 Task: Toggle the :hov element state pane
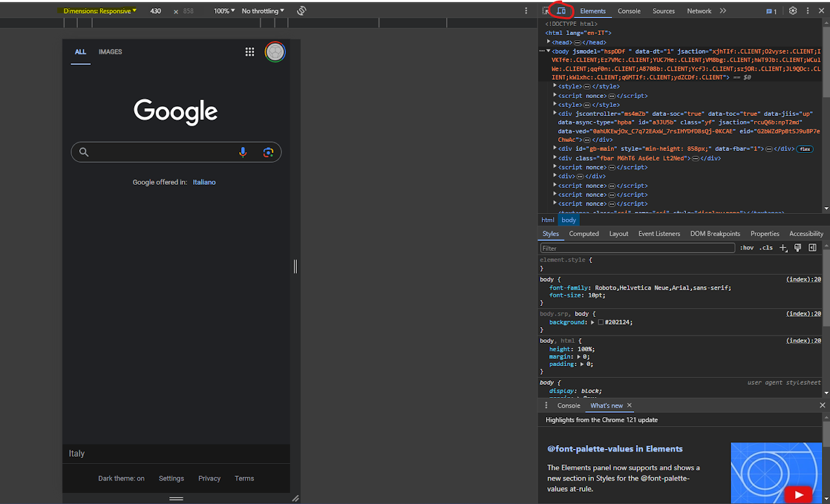[747, 248]
